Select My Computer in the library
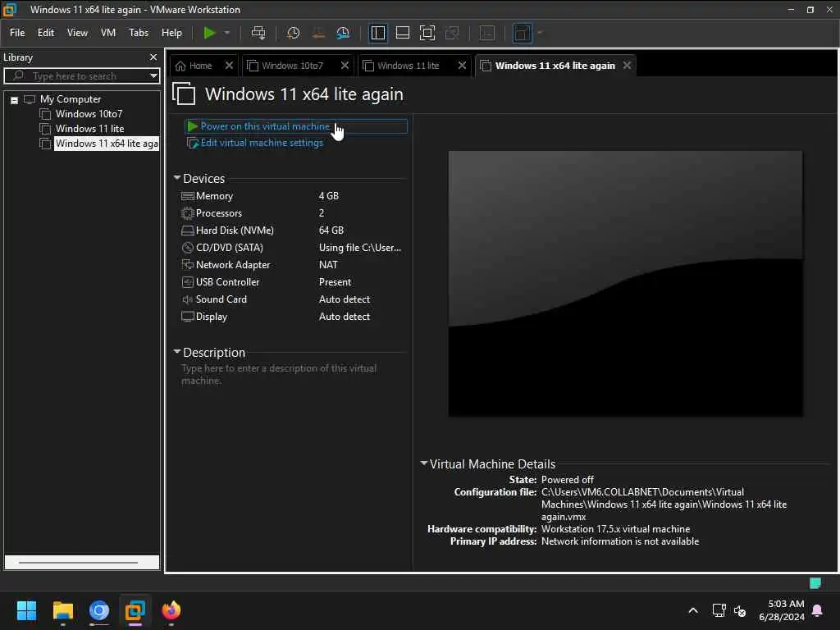 71,99
